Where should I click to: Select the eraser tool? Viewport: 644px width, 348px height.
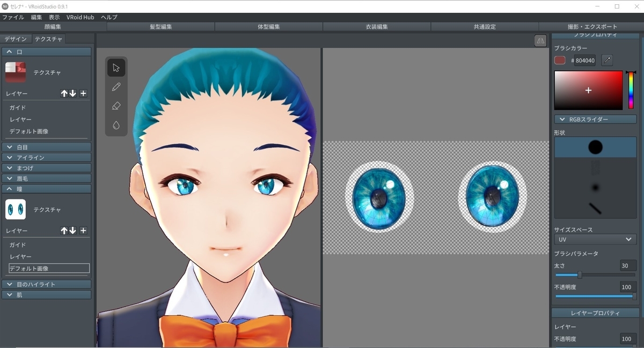(x=116, y=106)
